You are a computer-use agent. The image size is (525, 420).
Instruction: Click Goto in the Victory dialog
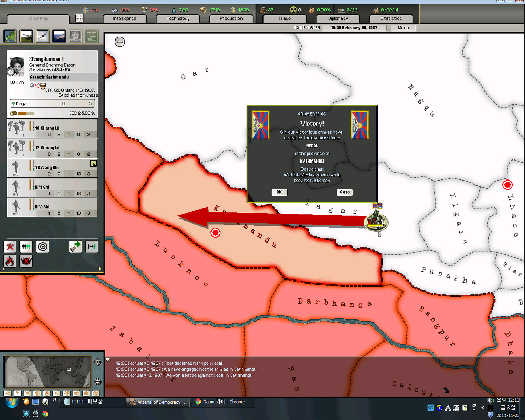[x=345, y=192]
